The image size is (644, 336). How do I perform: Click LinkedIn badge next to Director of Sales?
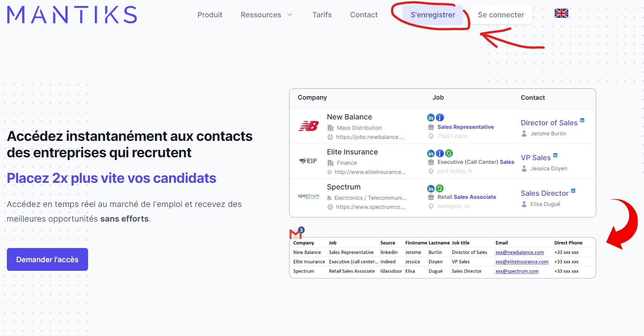582,120
